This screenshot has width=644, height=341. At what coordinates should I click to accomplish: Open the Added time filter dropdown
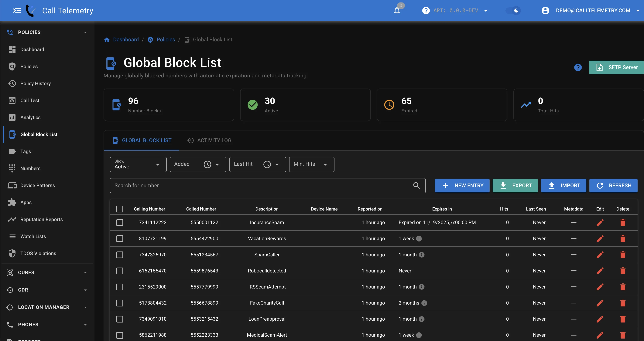pyautogui.click(x=198, y=164)
